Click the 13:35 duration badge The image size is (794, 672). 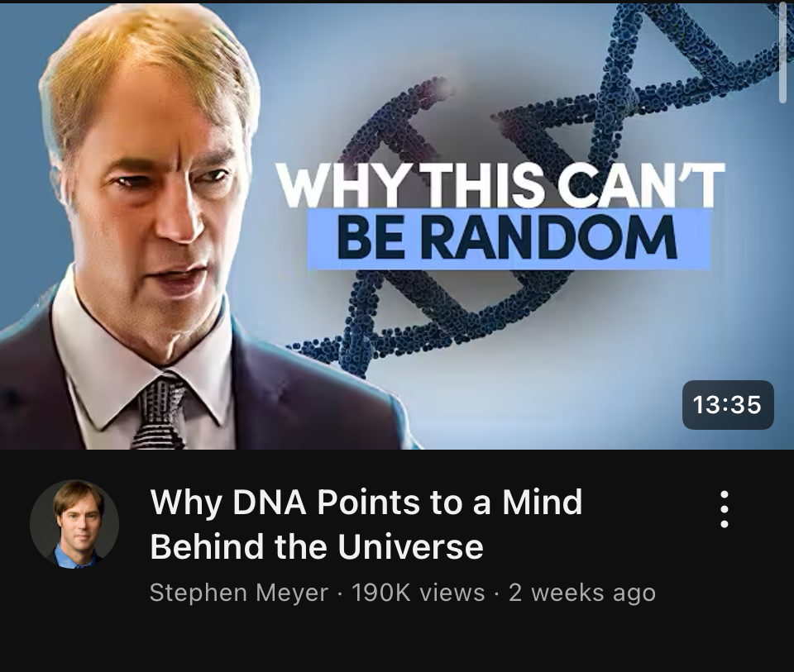coord(728,405)
